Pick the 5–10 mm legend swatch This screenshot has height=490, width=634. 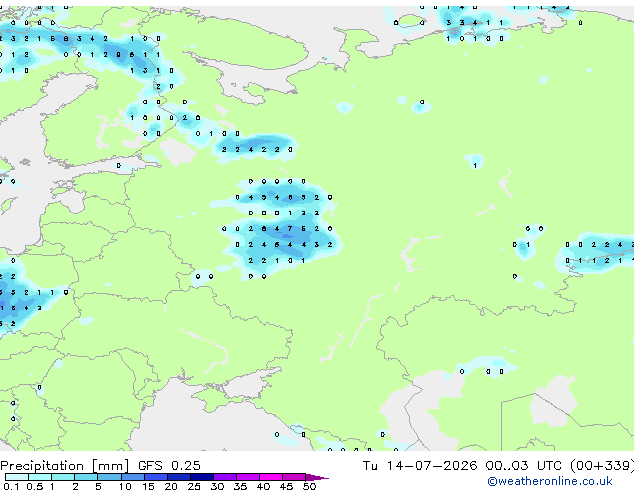click(x=109, y=477)
